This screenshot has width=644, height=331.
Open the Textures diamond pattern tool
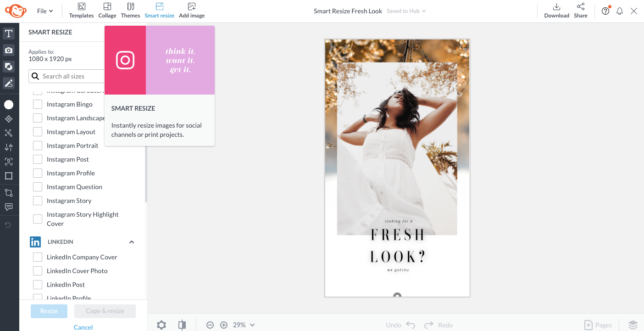[x=9, y=119]
